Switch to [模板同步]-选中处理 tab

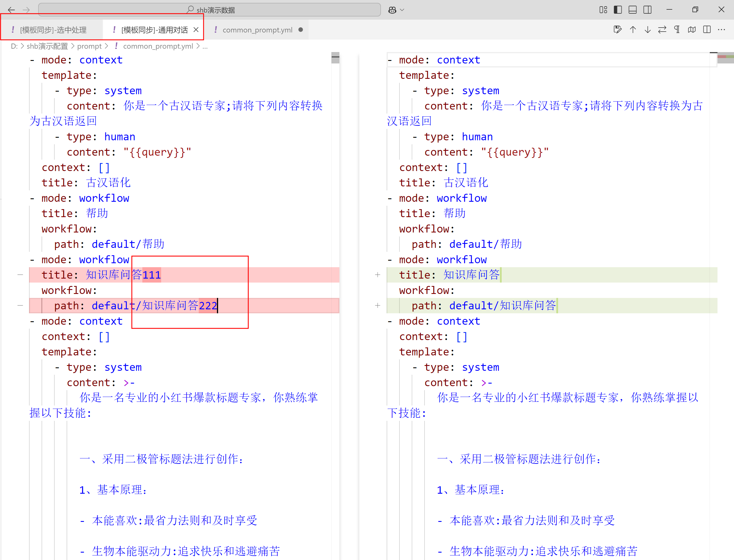53,30
